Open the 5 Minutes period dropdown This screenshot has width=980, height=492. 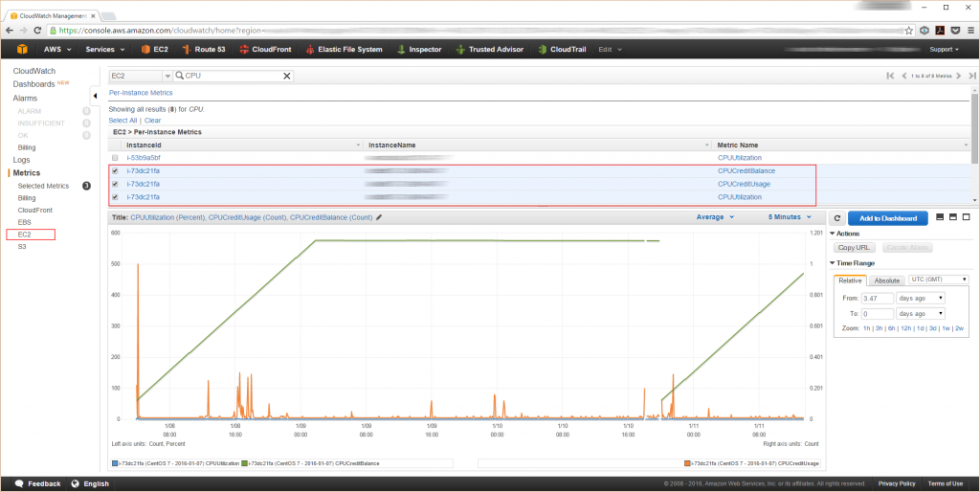pos(790,217)
